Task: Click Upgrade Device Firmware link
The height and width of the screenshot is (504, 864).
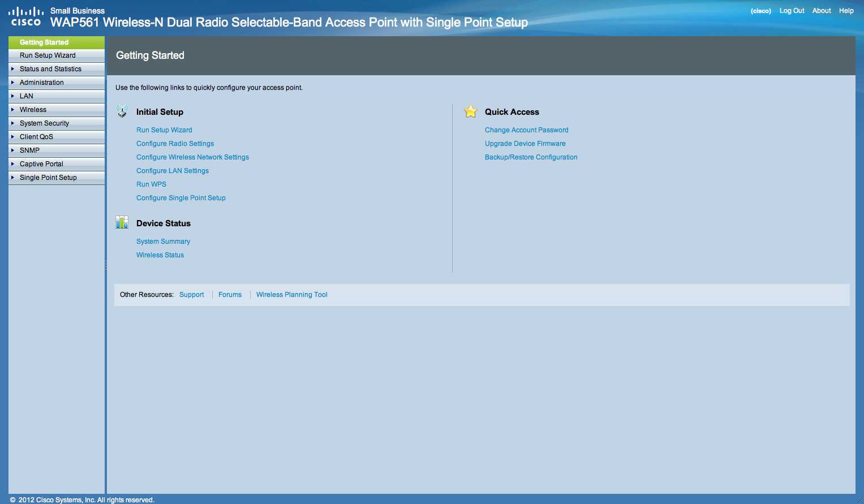Action: [x=525, y=144]
